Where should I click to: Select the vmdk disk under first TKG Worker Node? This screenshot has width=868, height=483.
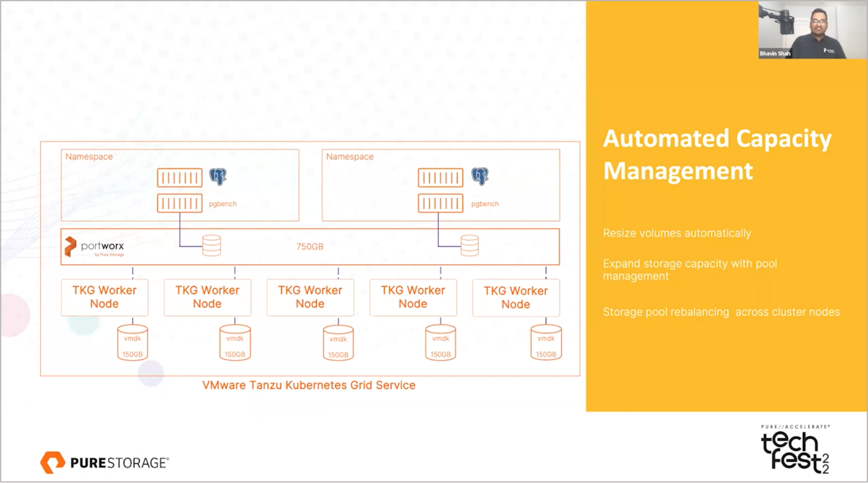132,343
